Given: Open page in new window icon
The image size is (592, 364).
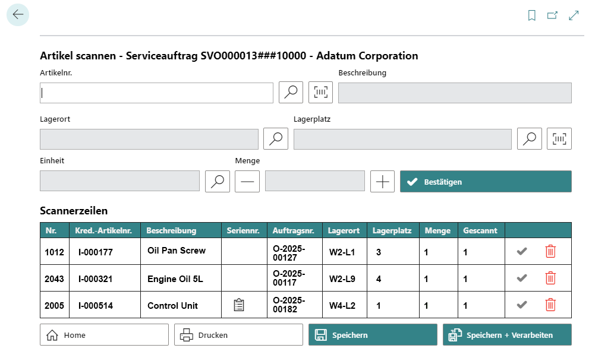Looking at the screenshot, I should click(552, 15).
